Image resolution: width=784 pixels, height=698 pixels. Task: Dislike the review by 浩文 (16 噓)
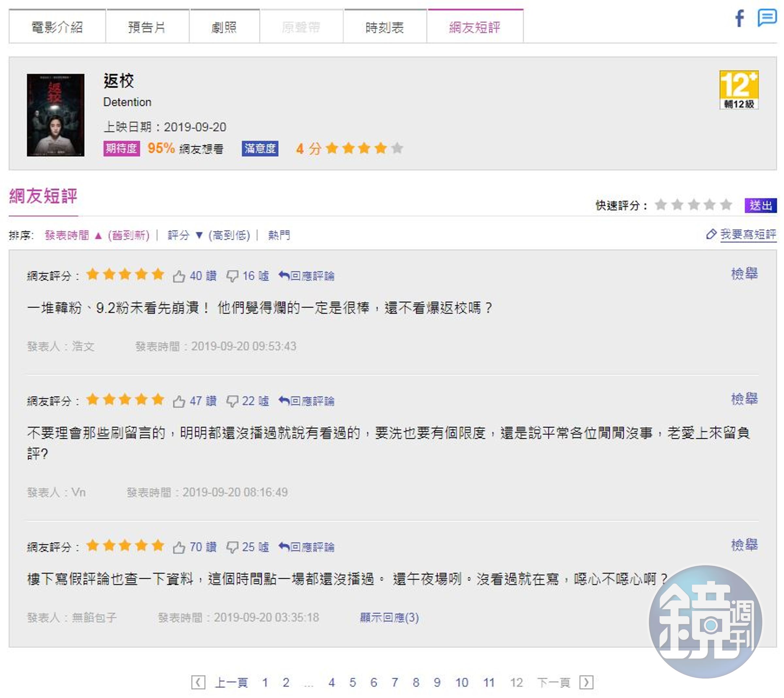pos(248,276)
